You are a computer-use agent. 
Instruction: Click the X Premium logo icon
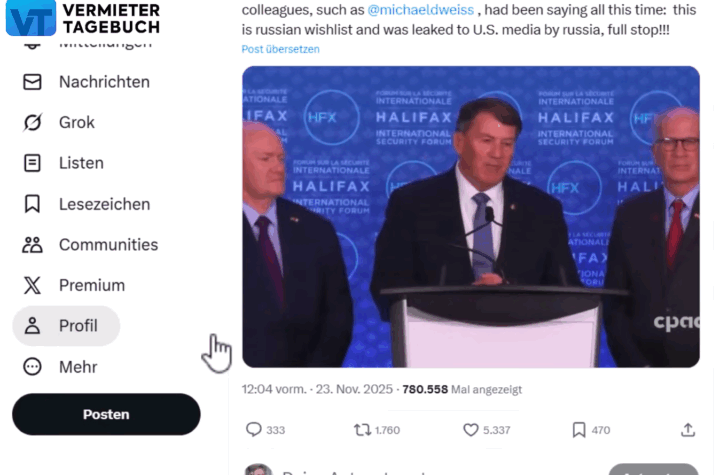click(32, 285)
